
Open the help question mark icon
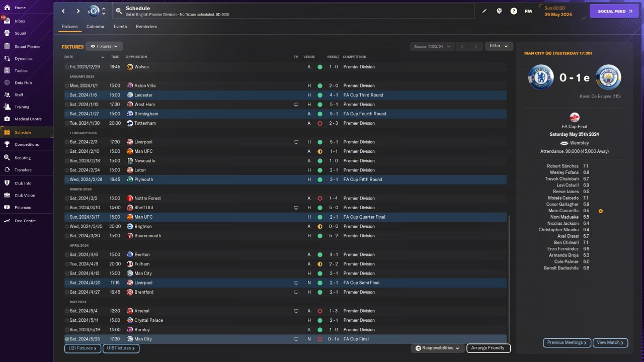coord(514,11)
